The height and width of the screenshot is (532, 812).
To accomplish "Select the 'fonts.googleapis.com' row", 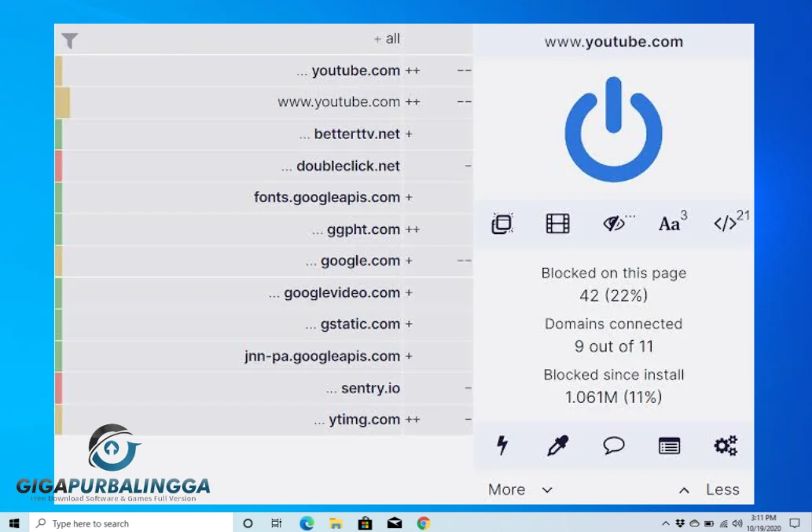I will pyautogui.click(x=264, y=197).
